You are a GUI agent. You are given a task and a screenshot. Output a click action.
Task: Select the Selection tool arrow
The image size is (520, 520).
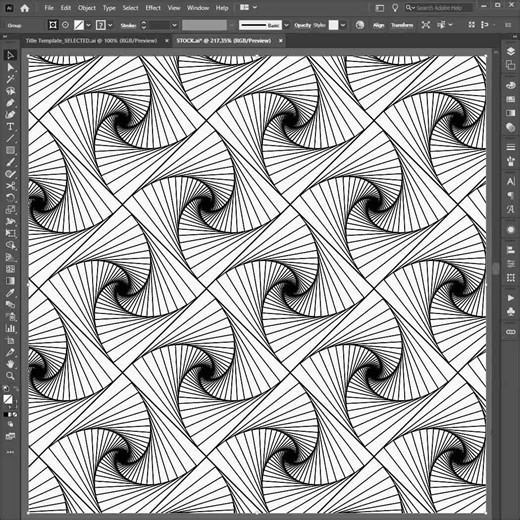tap(10, 55)
